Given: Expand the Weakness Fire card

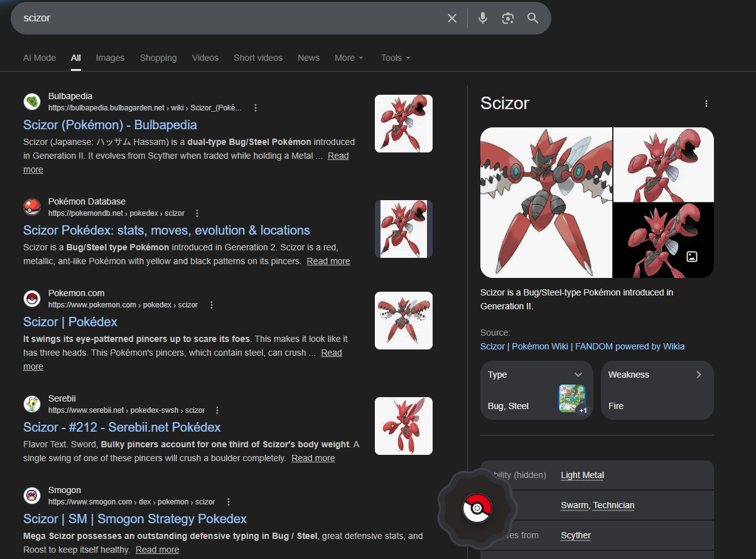Looking at the screenshot, I should tap(699, 375).
